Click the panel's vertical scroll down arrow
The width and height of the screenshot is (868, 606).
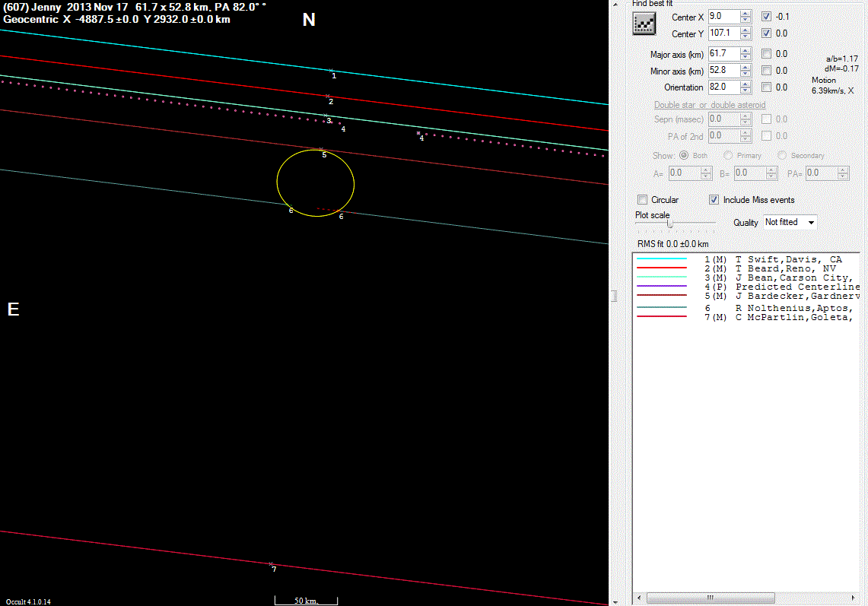pos(615,601)
